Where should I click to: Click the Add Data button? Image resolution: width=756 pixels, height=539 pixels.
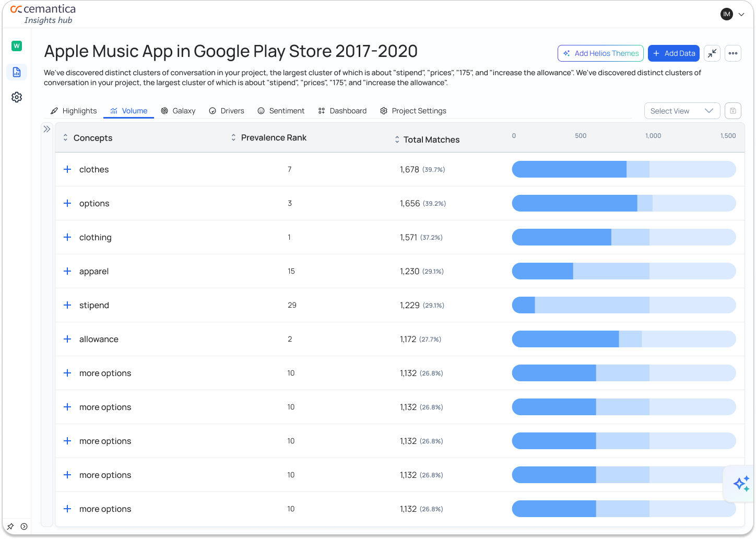(674, 53)
